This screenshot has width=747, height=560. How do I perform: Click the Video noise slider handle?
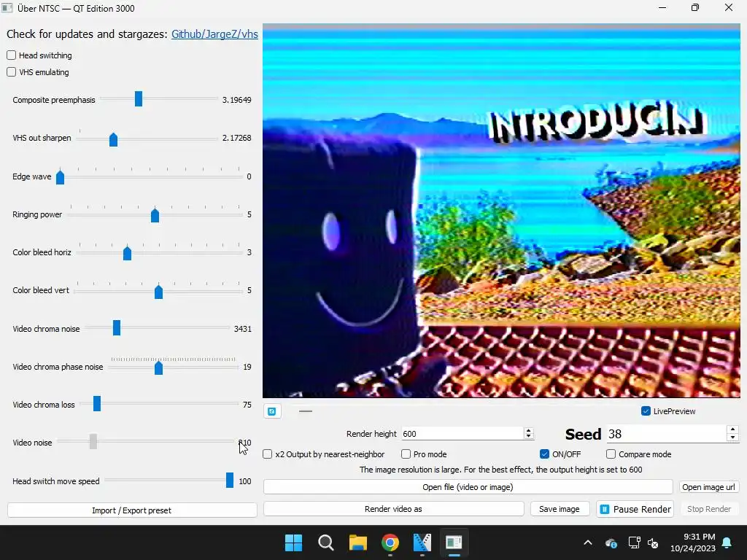coord(93,441)
